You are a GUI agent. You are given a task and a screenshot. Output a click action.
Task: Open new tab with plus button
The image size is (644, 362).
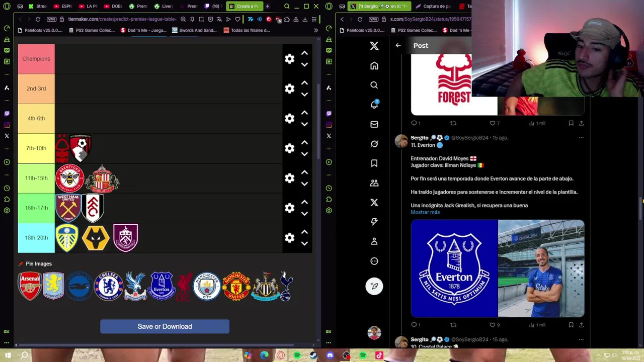(x=267, y=6)
